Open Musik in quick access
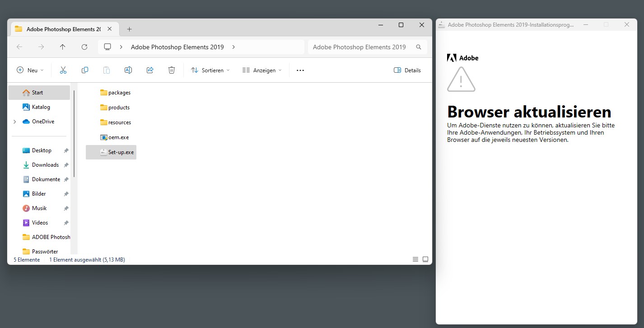The width and height of the screenshot is (644, 328). click(39, 208)
